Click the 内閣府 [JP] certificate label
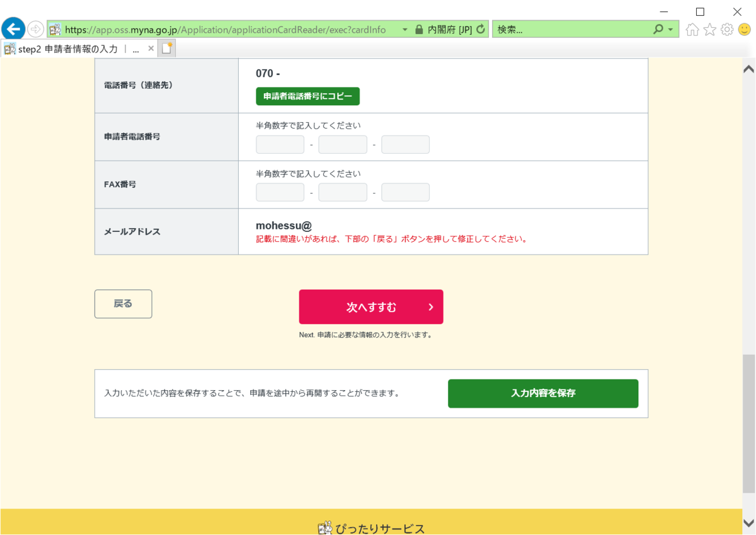Viewport: 756px width, 535px height. 450,30
